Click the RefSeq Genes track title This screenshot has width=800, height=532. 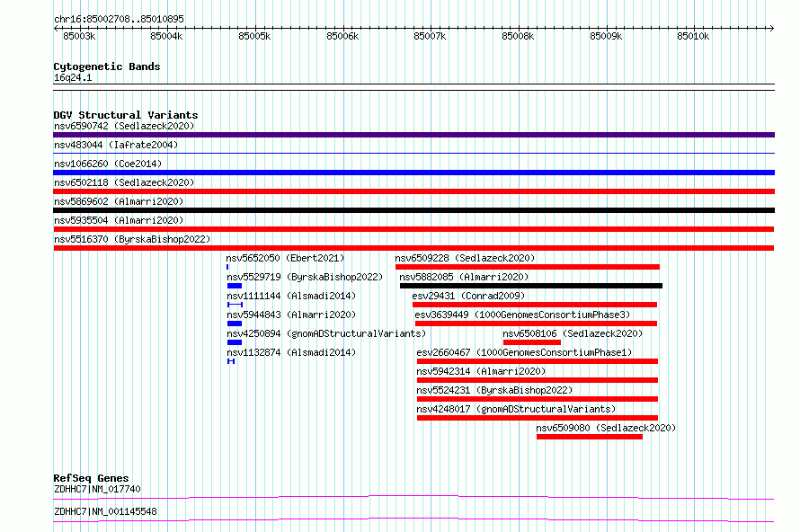coord(91,478)
